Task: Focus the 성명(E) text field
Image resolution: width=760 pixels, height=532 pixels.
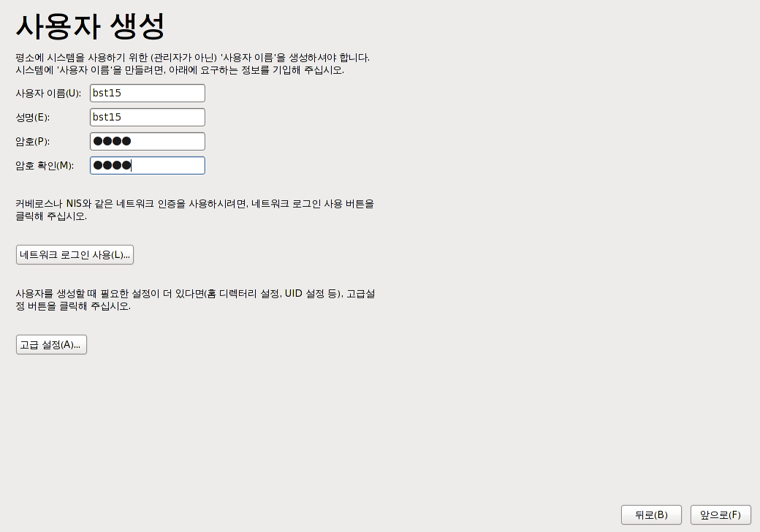Action: pyautogui.click(x=148, y=117)
